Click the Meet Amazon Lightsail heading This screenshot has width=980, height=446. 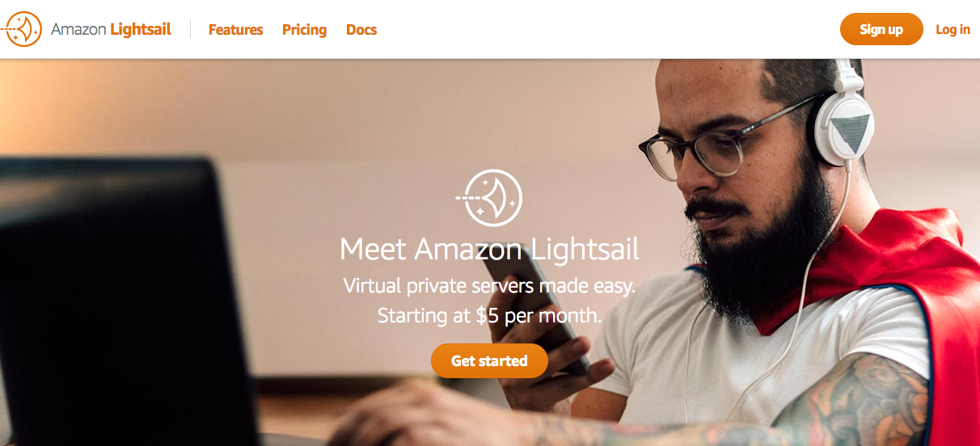point(489,249)
